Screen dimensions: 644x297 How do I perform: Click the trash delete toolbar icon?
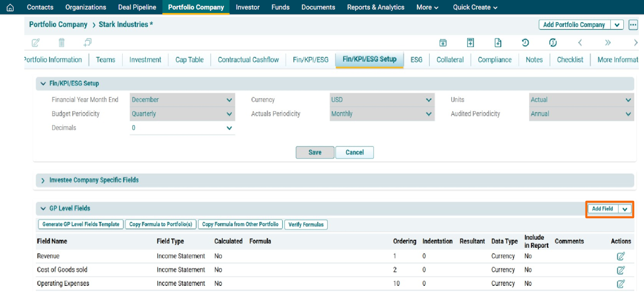(x=61, y=43)
